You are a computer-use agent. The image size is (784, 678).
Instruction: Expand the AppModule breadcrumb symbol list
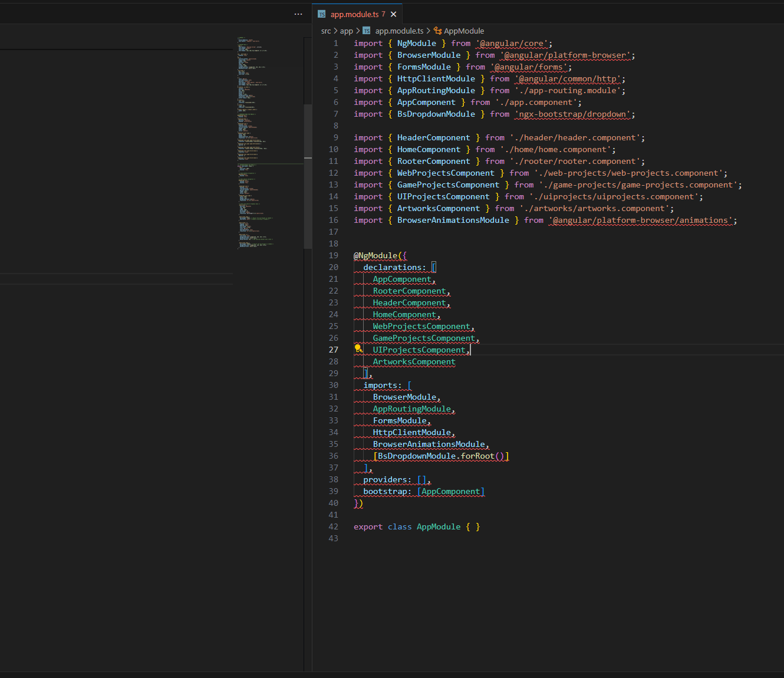[x=464, y=31]
